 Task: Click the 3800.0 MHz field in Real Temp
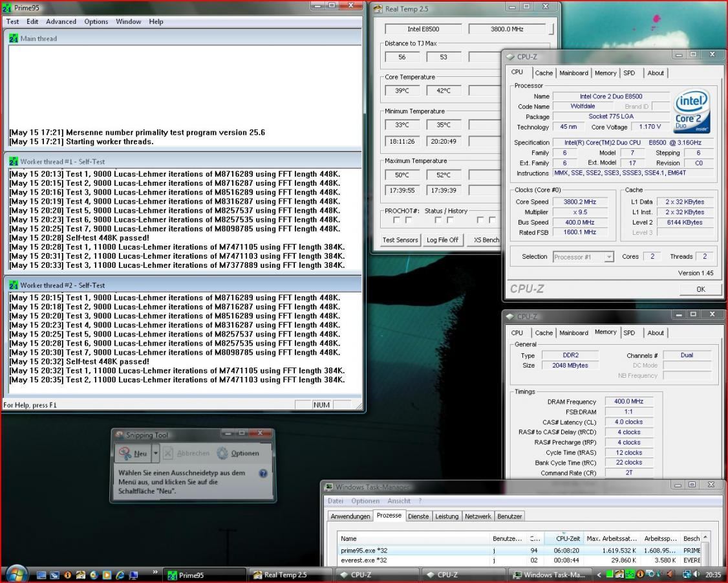[507, 29]
